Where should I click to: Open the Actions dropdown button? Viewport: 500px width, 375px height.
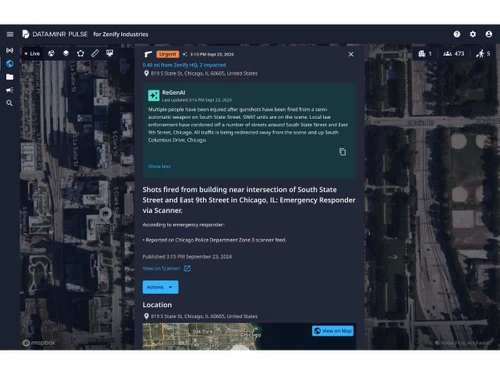(x=160, y=287)
